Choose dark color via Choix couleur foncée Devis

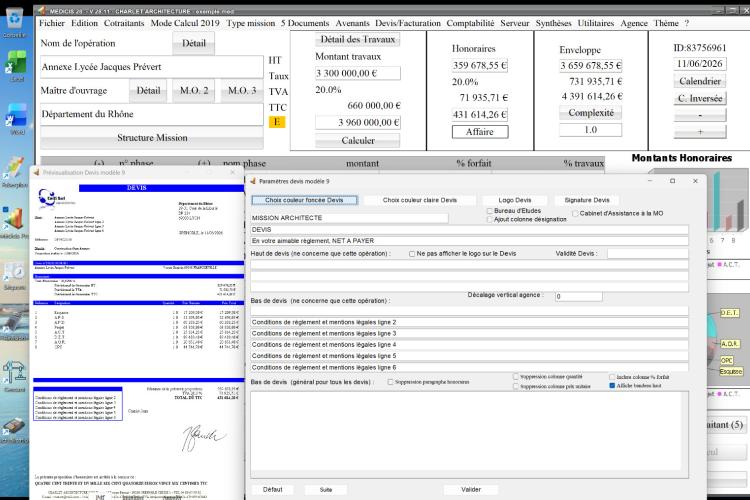(x=304, y=200)
